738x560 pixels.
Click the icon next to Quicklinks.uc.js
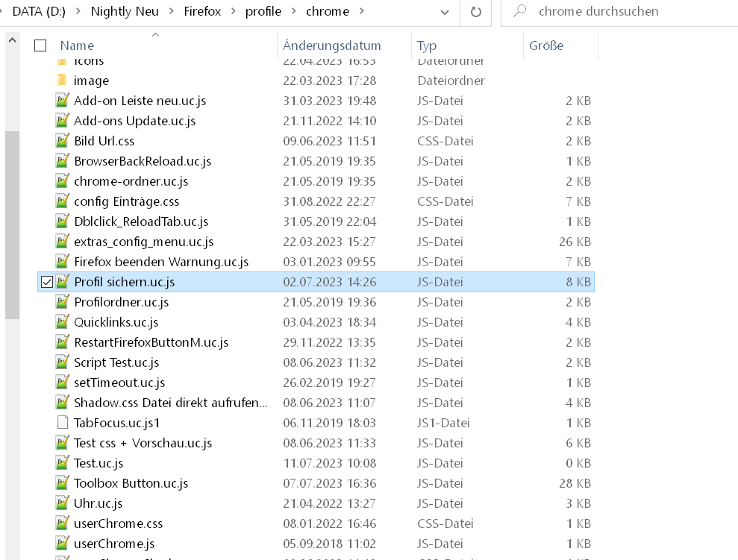(63, 322)
